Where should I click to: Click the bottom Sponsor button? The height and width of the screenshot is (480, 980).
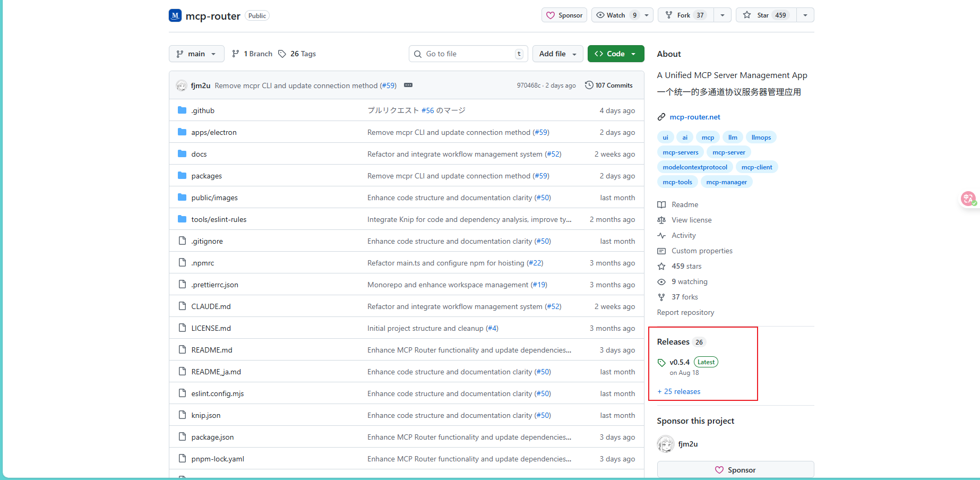[735, 470]
